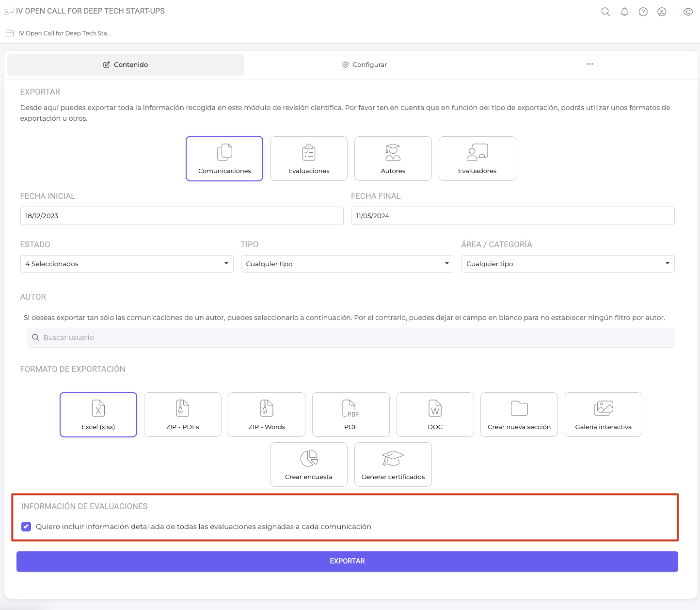Click the Buscar usuario search field
Viewport: 700px width, 610px height.
pos(351,337)
